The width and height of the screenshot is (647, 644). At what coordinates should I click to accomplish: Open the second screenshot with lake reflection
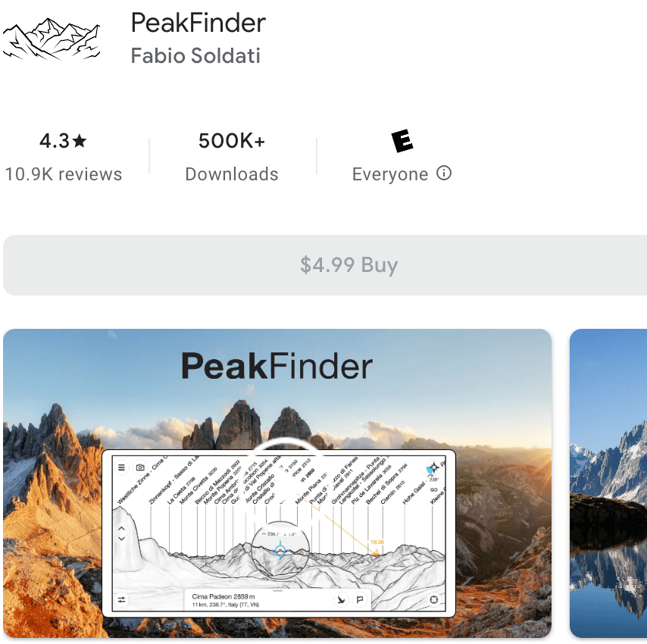tap(608, 483)
